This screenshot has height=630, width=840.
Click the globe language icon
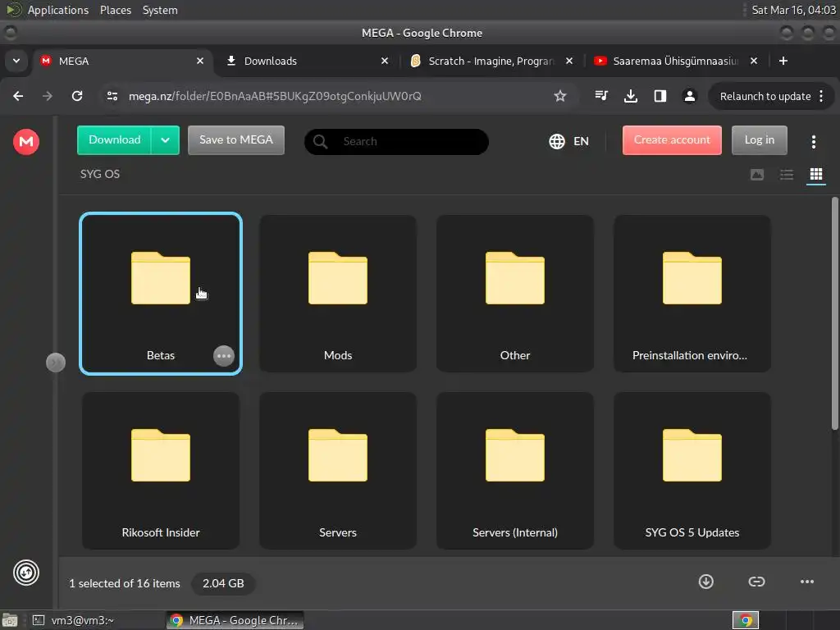point(557,141)
